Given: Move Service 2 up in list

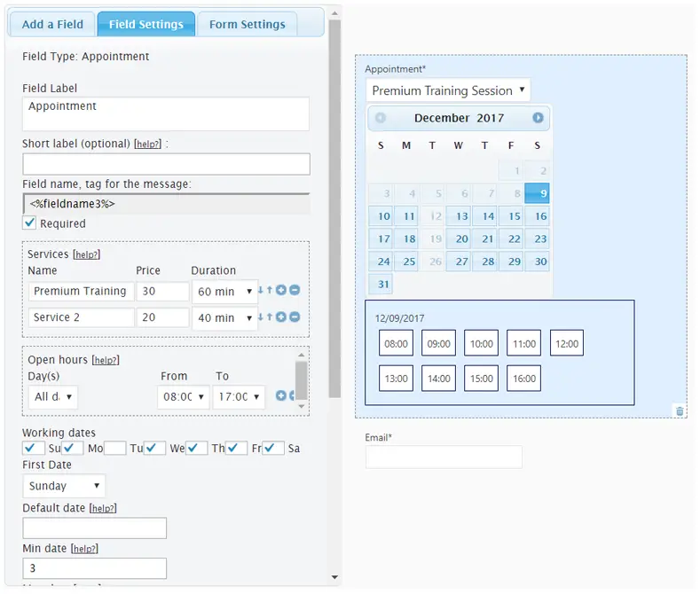Looking at the screenshot, I should pyautogui.click(x=269, y=317).
